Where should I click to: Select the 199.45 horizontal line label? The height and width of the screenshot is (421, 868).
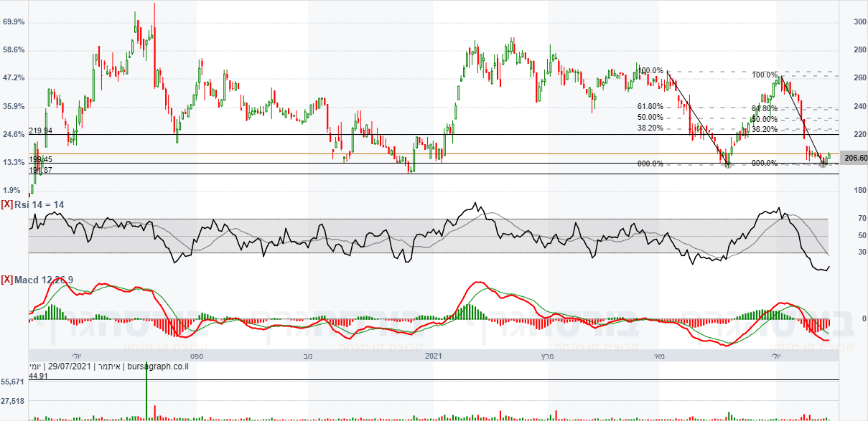click(41, 159)
